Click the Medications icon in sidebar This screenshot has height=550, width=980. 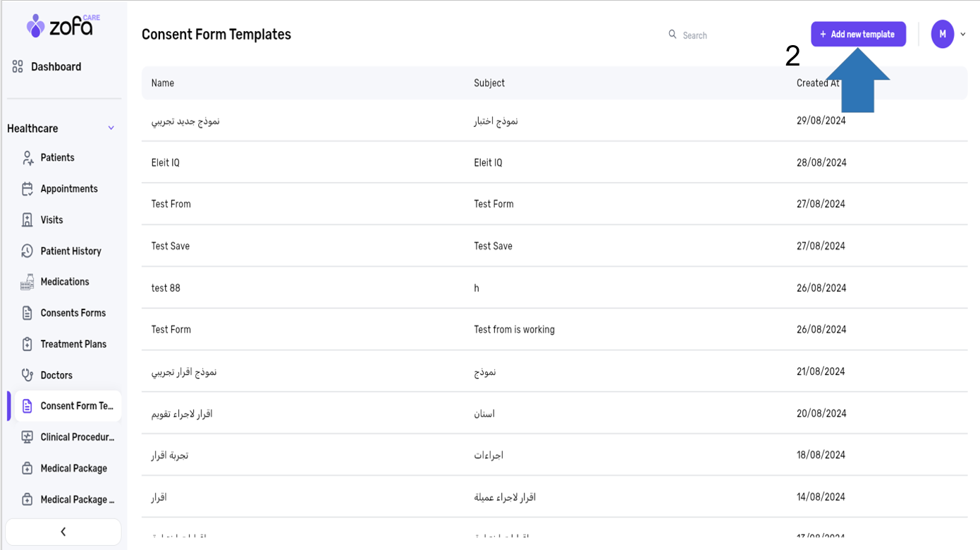27,282
